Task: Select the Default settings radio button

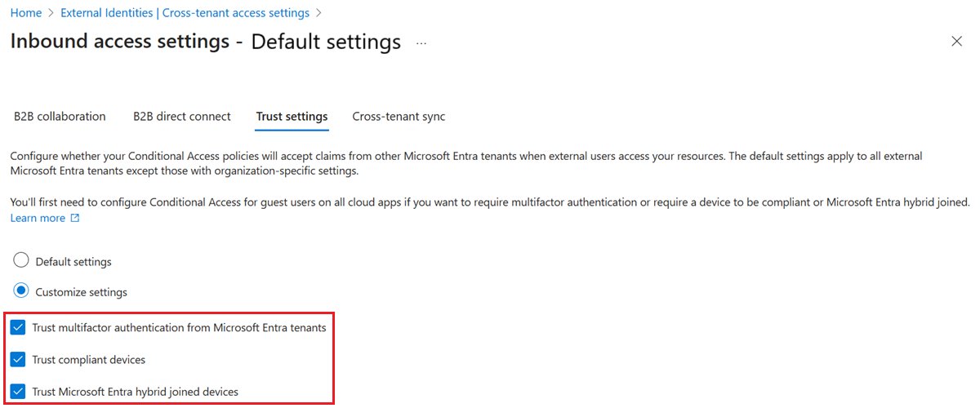Action: pos(21,261)
